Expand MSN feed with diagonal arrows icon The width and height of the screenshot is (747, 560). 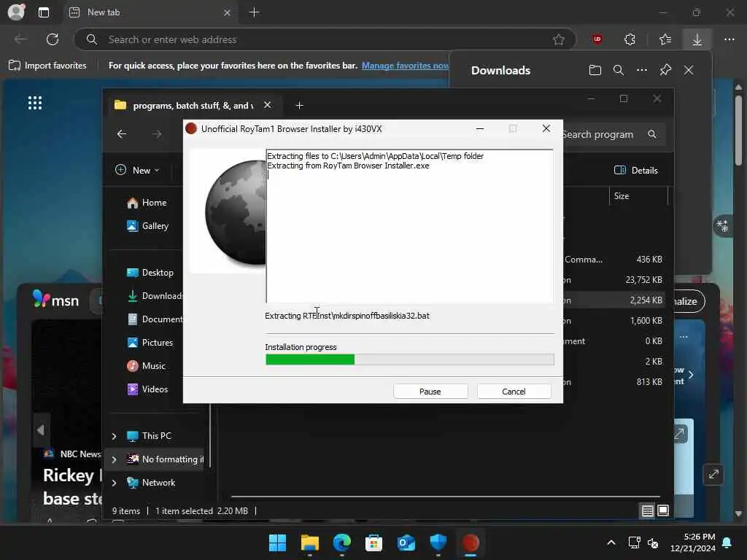pyautogui.click(x=713, y=474)
